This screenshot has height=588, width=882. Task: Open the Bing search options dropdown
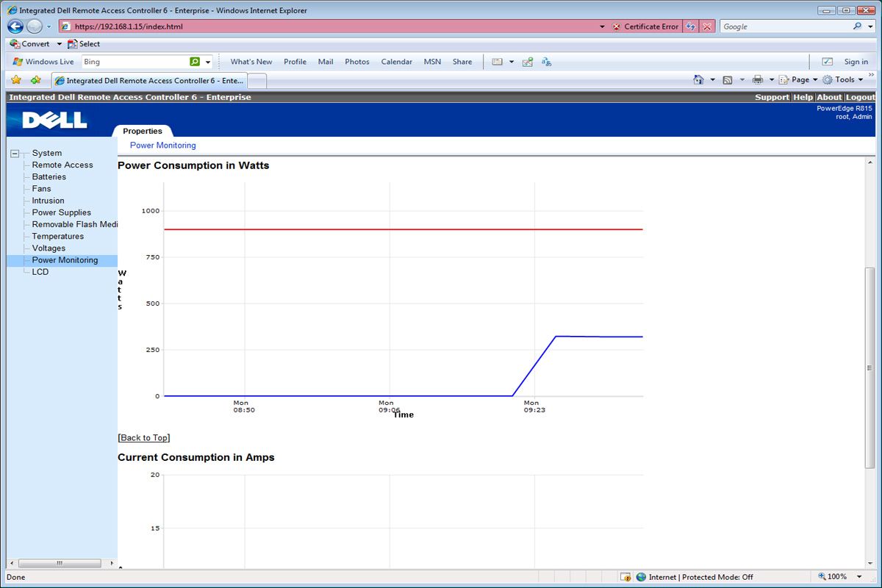(x=208, y=62)
